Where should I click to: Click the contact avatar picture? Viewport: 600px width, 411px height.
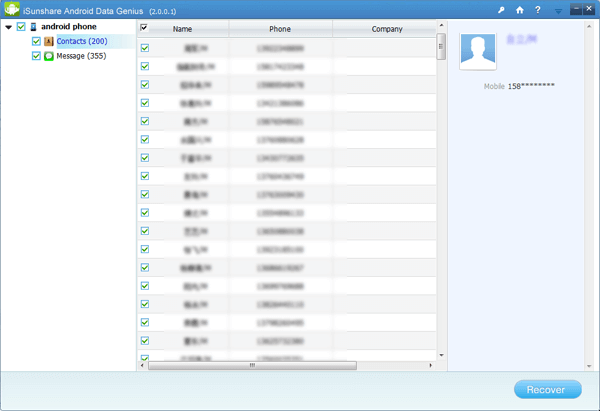tap(478, 51)
